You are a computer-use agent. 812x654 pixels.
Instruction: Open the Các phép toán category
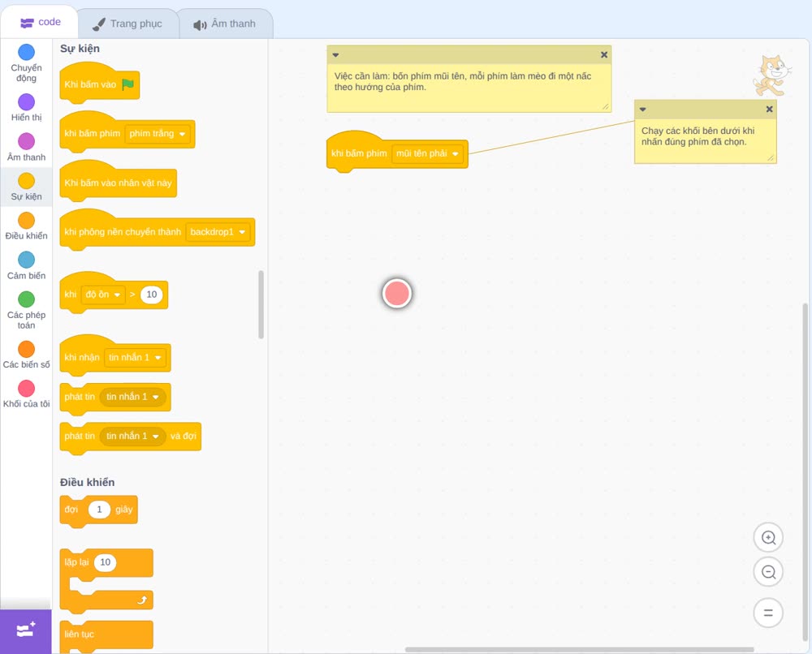[x=26, y=311]
